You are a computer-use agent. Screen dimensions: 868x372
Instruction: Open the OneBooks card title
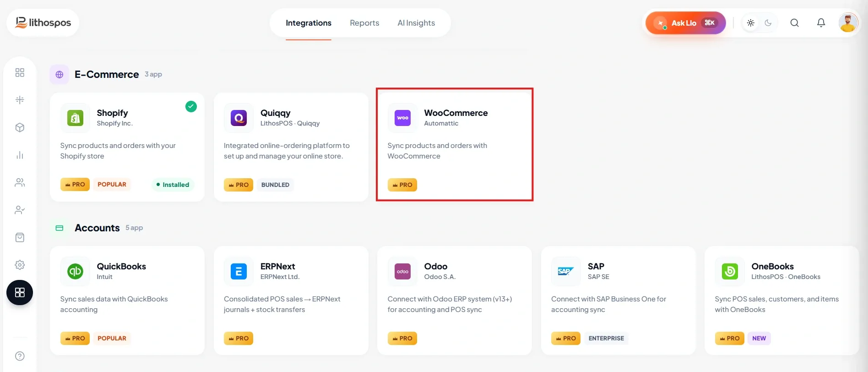(773, 266)
